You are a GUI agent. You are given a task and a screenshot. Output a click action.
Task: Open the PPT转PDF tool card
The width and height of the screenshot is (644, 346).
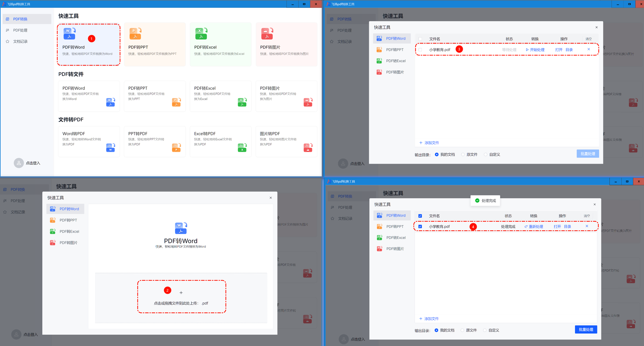point(155,142)
